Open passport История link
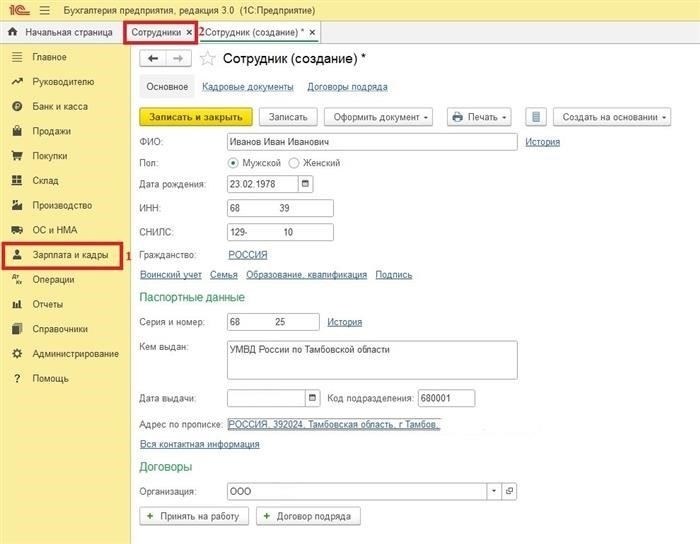 click(x=345, y=322)
